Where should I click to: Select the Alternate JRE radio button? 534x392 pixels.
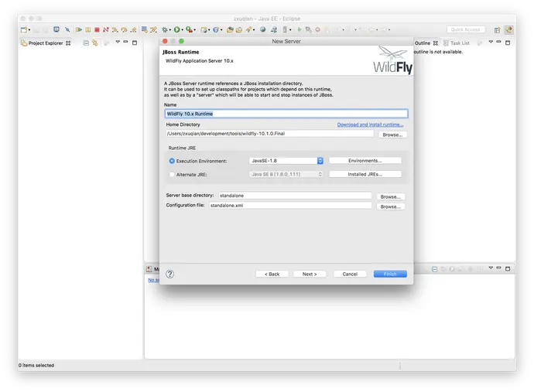point(172,175)
